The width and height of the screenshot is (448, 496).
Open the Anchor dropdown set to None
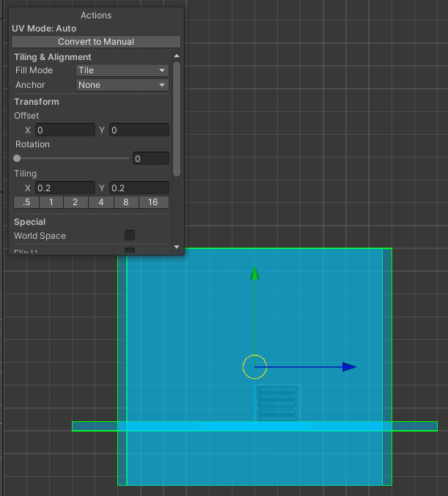click(x=122, y=85)
